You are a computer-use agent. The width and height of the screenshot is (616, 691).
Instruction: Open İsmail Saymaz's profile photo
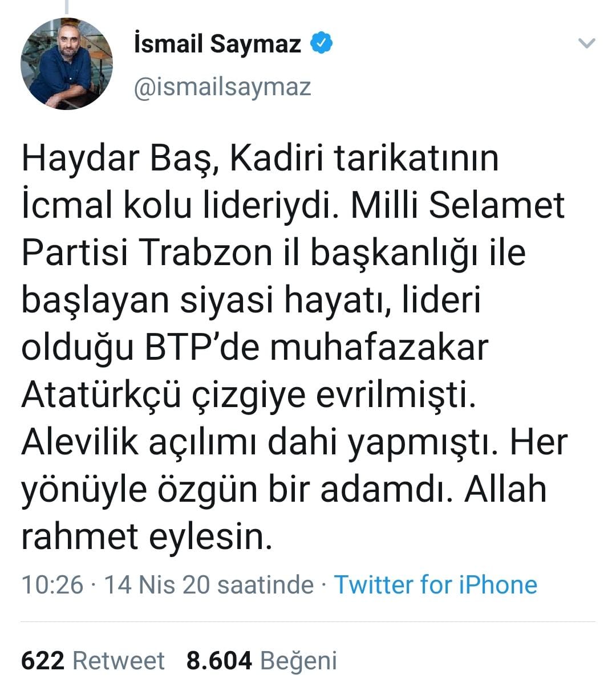[x=67, y=63]
